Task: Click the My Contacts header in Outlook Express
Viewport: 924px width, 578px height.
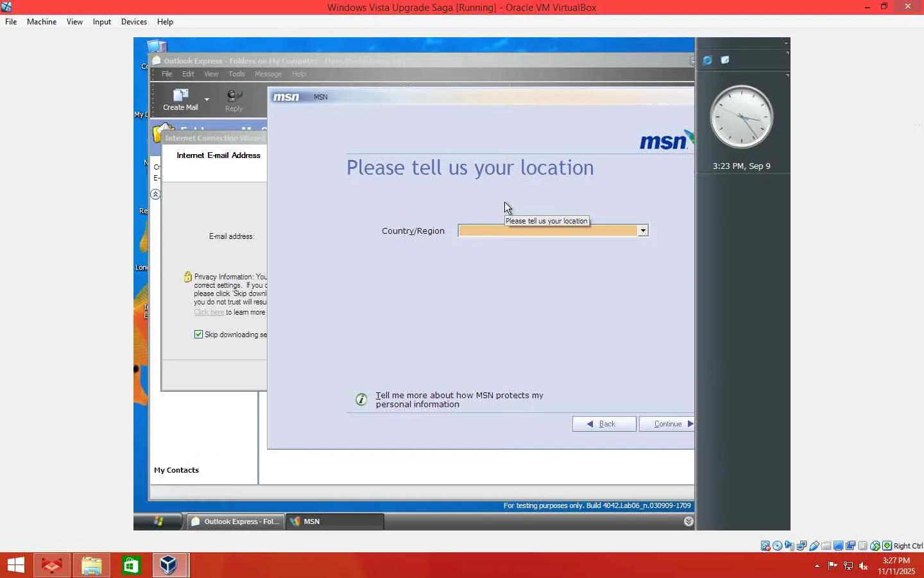Action: point(176,470)
